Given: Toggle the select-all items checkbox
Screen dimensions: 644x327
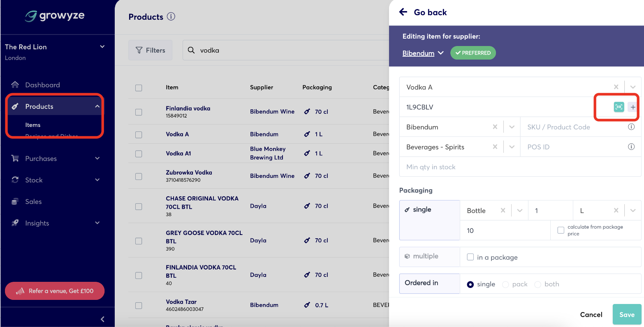Looking at the screenshot, I should coord(139,88).
